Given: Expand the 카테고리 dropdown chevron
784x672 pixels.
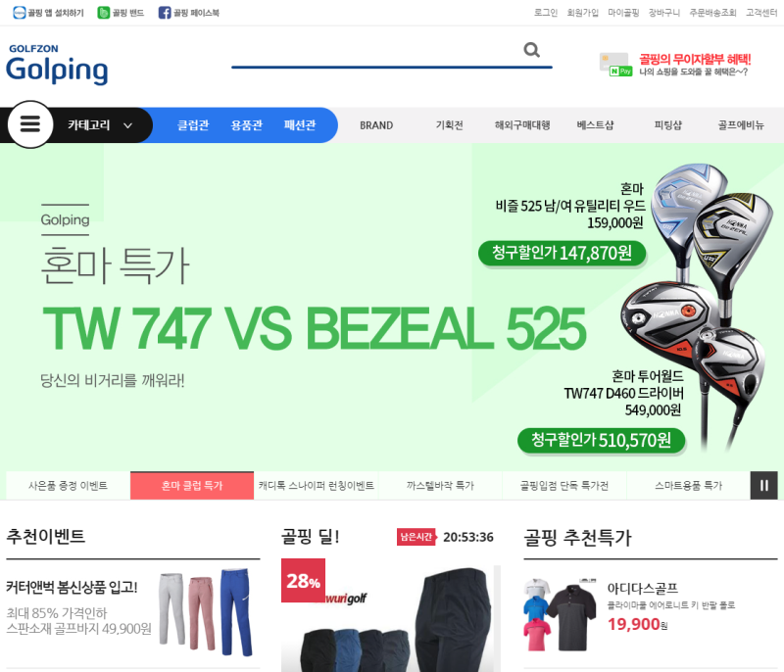Looking at the screenshot, I should click(128, 125).
